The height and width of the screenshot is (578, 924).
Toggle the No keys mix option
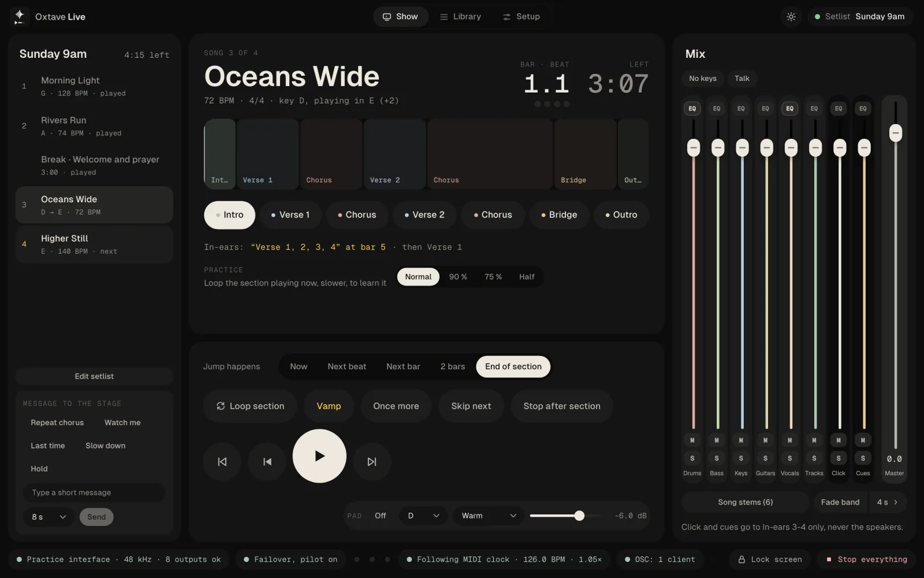coord(703,79)
